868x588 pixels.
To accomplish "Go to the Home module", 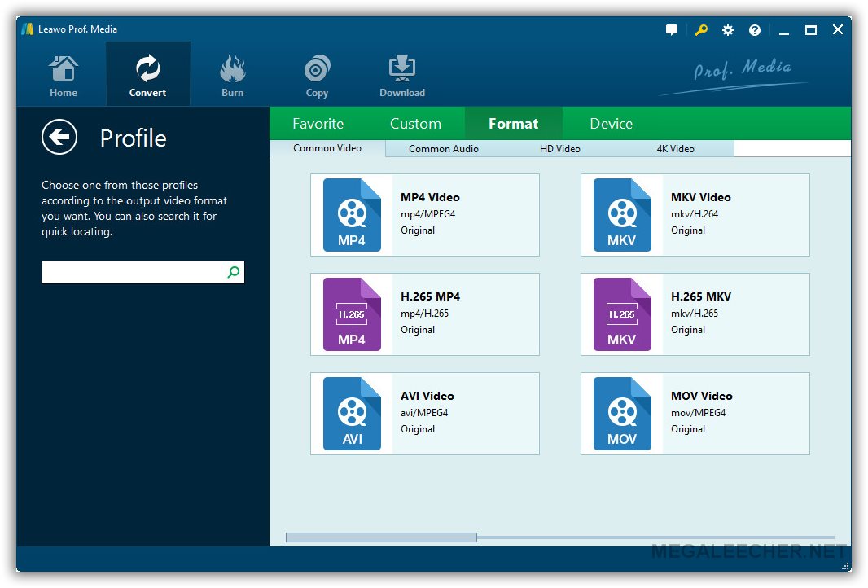I will click(64, 77).
